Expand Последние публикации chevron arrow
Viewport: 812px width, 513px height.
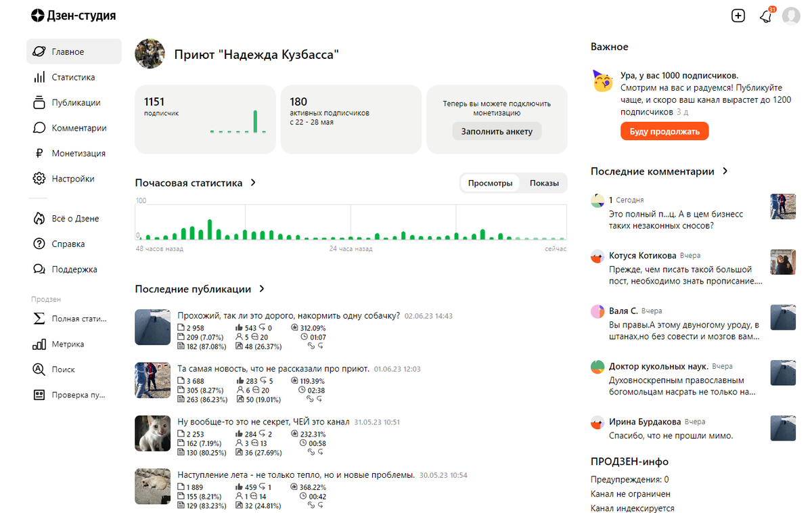pyautogui.click(x=262, y=289)
